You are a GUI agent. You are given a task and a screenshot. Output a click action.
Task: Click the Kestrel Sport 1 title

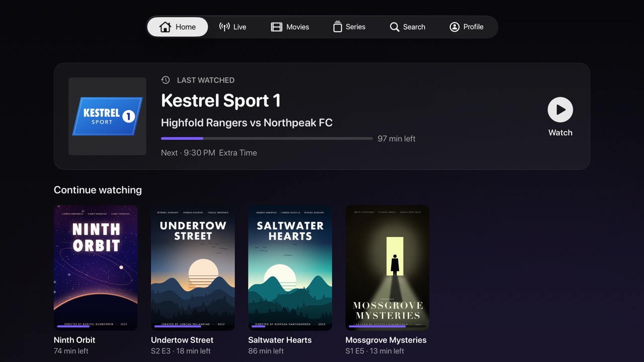pos(221,101)
